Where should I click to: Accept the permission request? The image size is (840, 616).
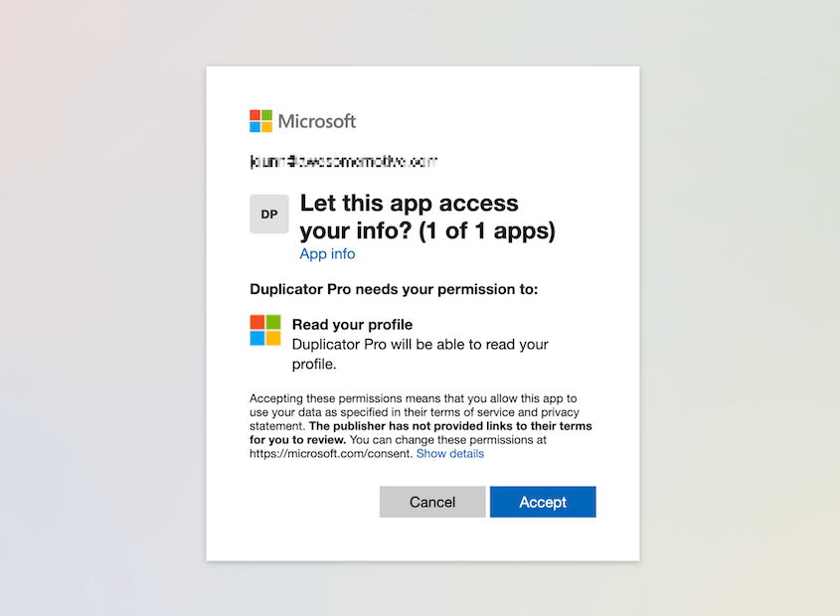coord(543,502)
